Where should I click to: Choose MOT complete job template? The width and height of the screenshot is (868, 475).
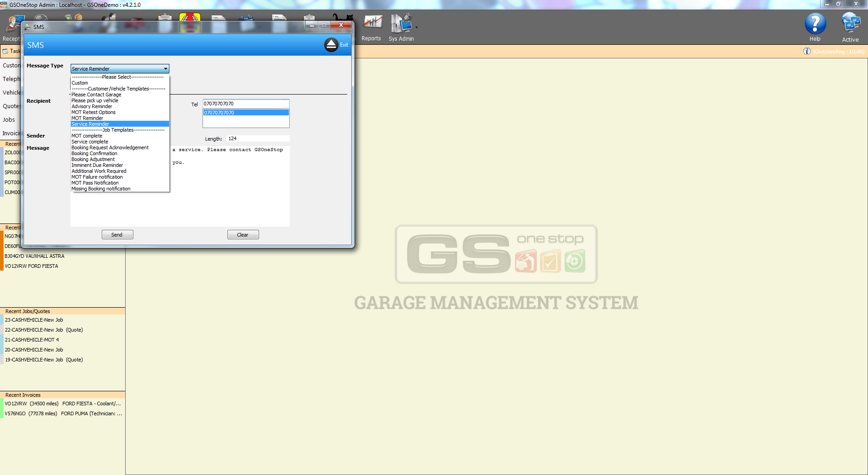[120, 136]
